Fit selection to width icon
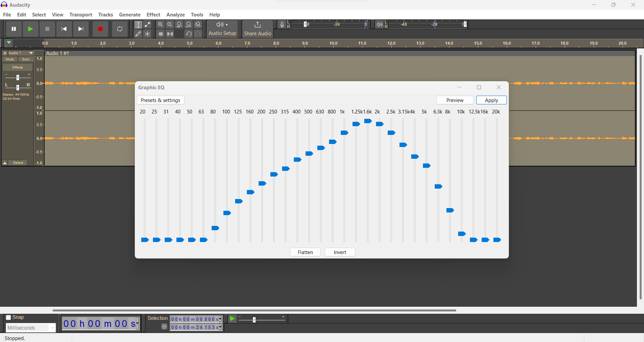Image resolution: width=644 pixels, height=342 pixels. tap(179, 25)
